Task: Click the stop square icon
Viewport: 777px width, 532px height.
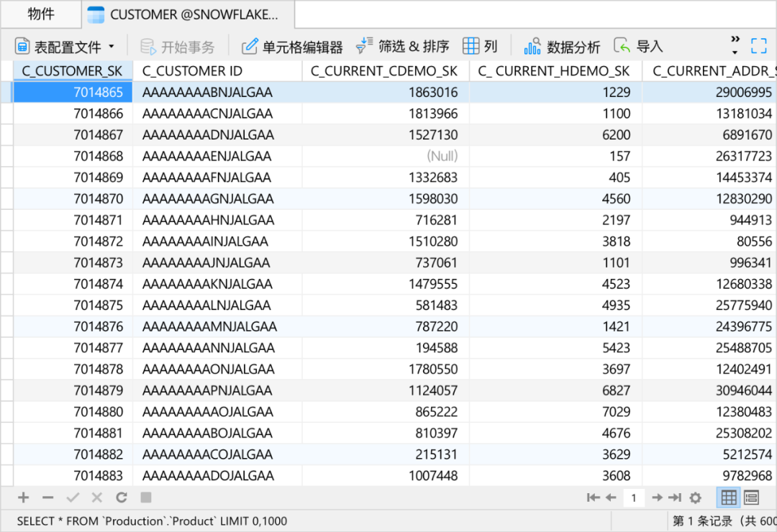Action: click(145, 497)
